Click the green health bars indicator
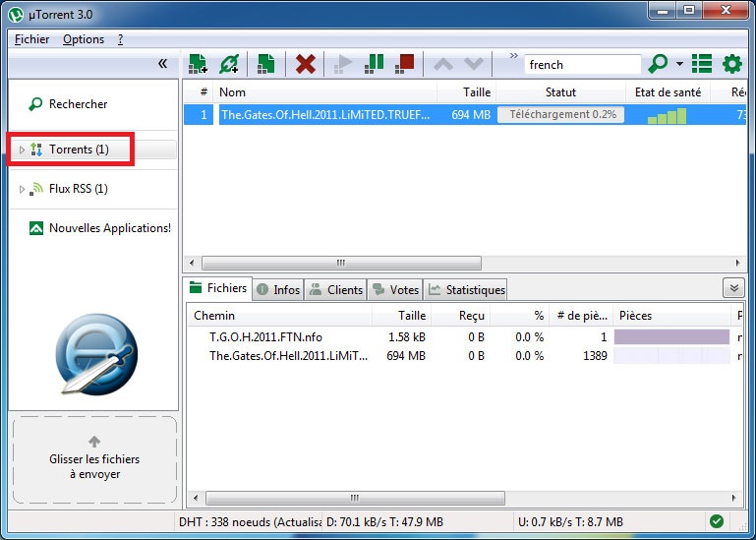This screenshot has width=756, height=540. pos(667,116)
